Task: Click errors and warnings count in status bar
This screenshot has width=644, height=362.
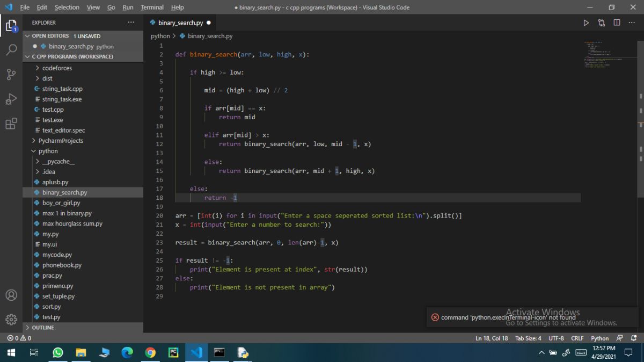Action: click(x=19, y=338)
